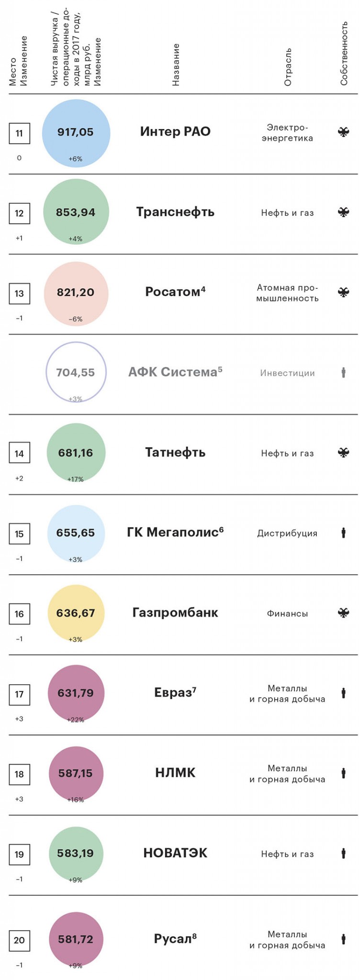This screenshot has width=359, height=980.
Task: Click the yellow 636,67 revenue circle
Action: coord(76,613)
